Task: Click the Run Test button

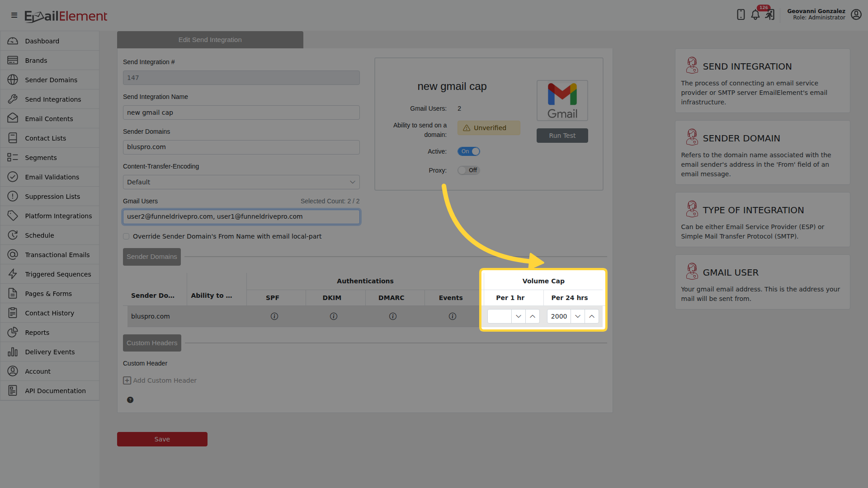Action: pyautogui.click(x=562, y=136)
